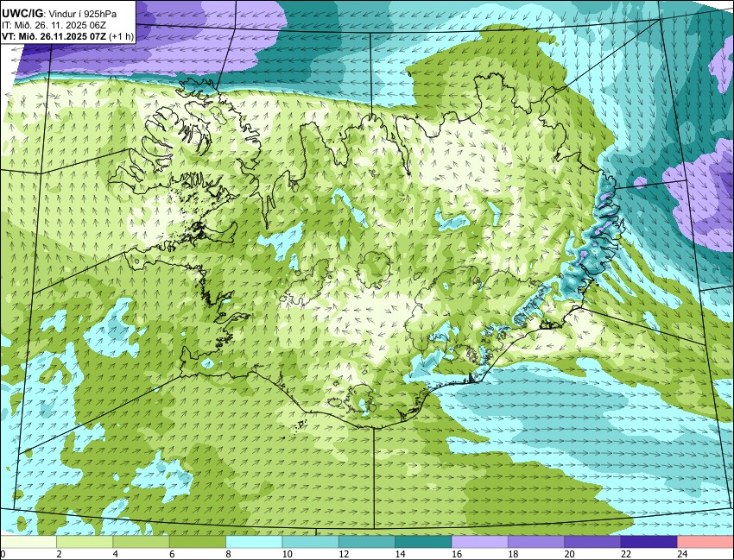Click the 6–8 darker green legend band
This screenshot has height=560, width=734.
point(198,542)
